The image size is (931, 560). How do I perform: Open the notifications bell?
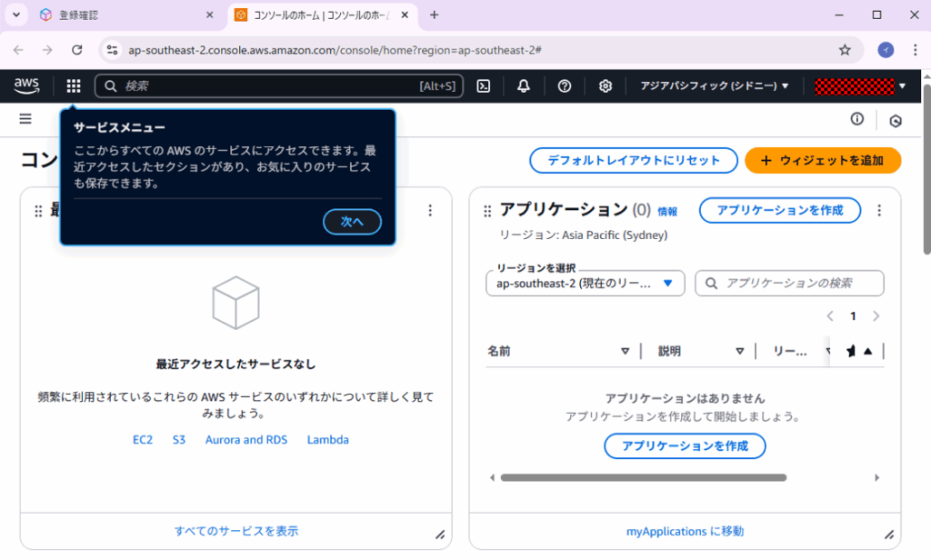point(524,86)
